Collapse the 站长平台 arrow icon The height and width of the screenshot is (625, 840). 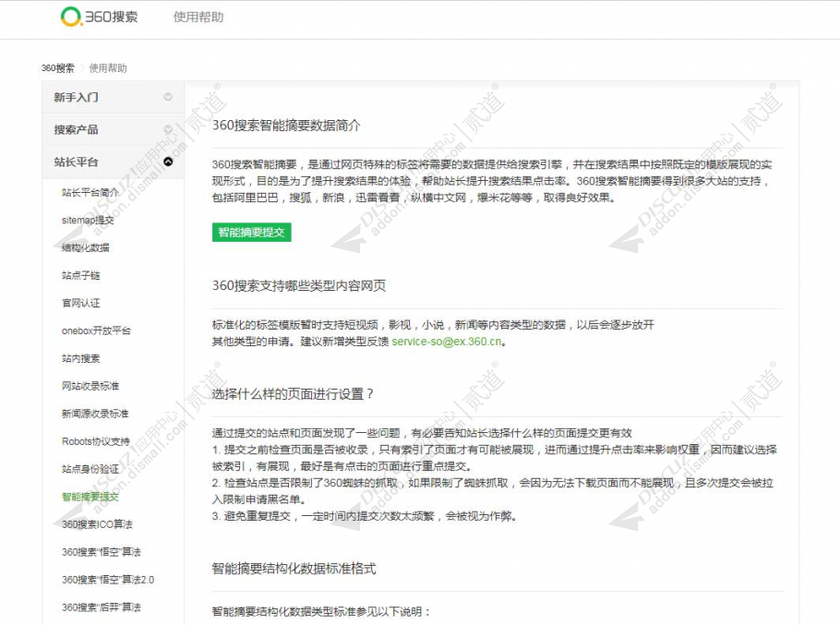pos(168,162)
